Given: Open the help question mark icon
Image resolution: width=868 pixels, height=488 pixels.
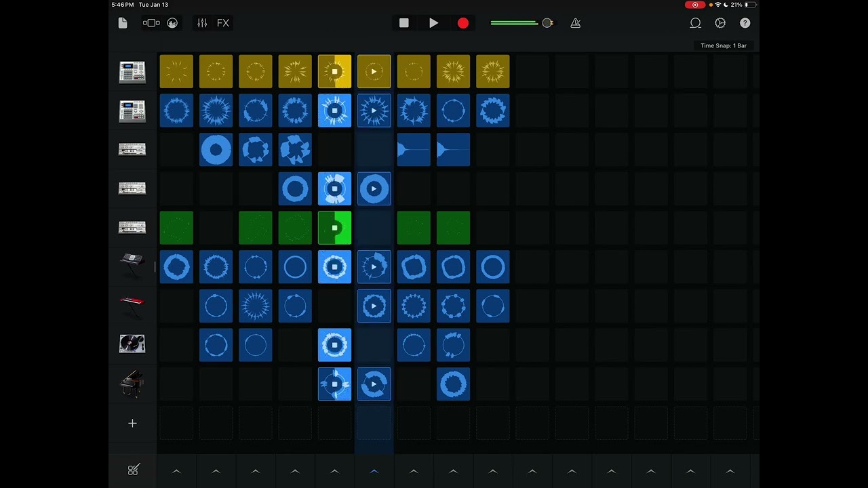Looking at the screenshot, I should [745, 23].
